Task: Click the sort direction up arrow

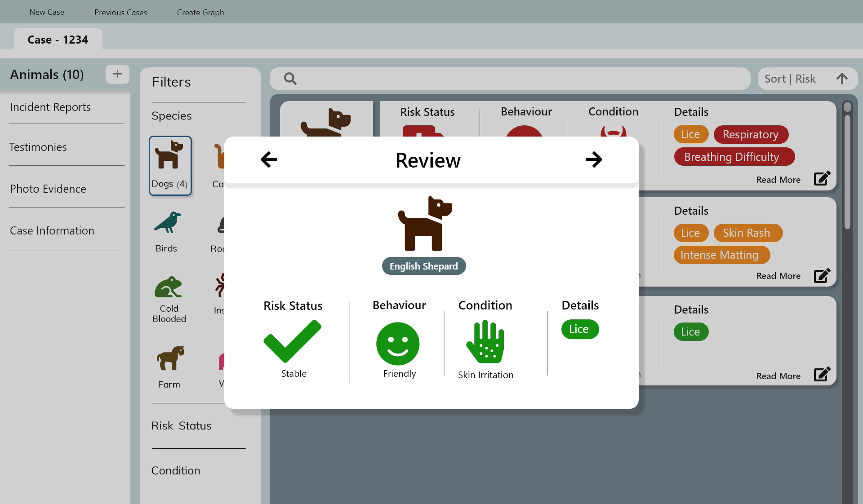Action: [x=842, y=79]
